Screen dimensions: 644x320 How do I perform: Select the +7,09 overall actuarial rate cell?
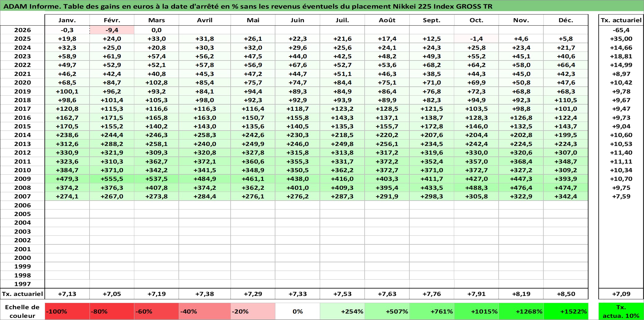(621, 294)
